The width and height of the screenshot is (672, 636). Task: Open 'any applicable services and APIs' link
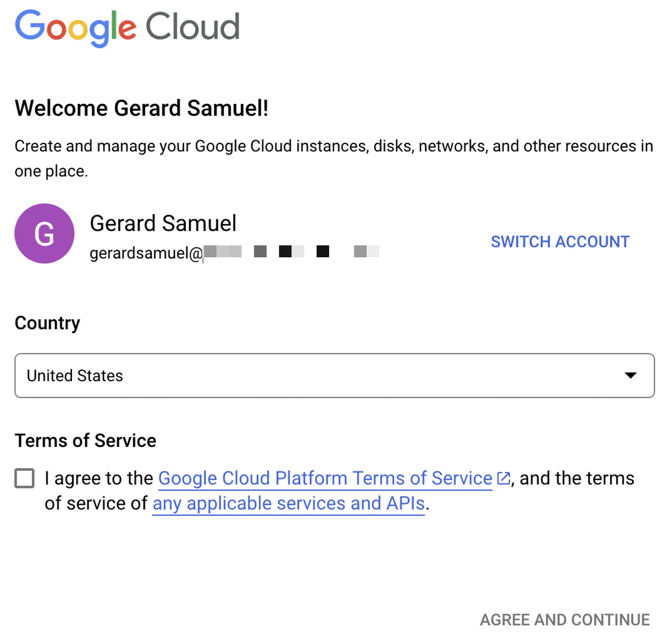point(288,504)
